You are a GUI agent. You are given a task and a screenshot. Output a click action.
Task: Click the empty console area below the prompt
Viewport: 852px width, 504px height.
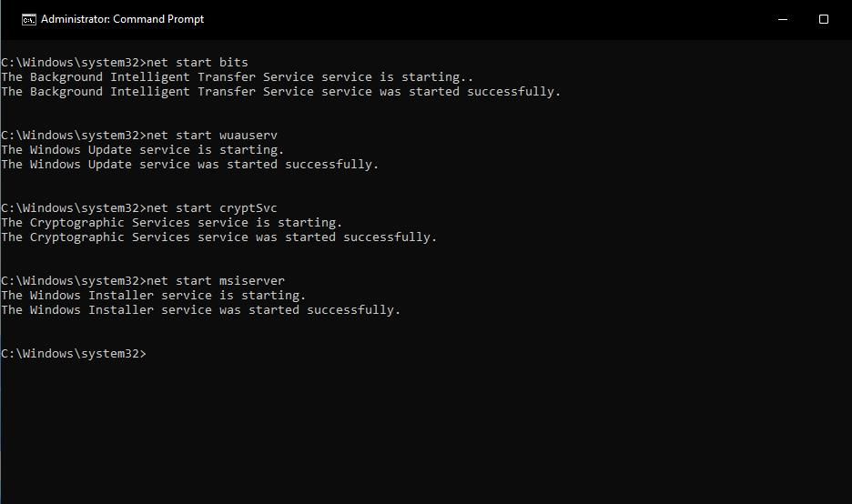point(426,428)
